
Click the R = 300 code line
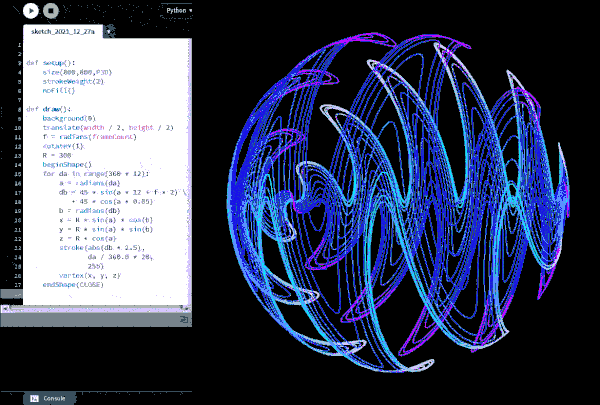tap(58, 154)
